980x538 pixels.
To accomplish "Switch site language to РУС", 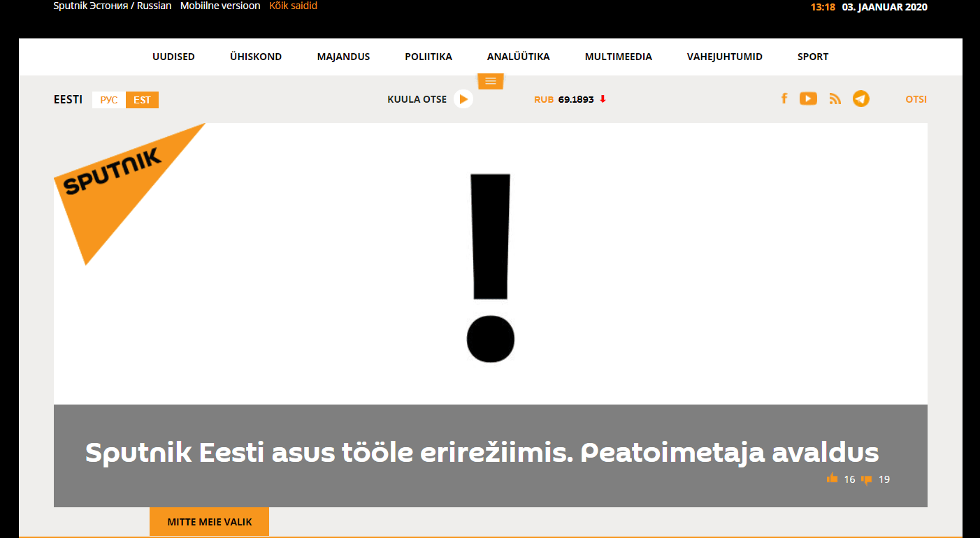I will click(x=108, y=100).
